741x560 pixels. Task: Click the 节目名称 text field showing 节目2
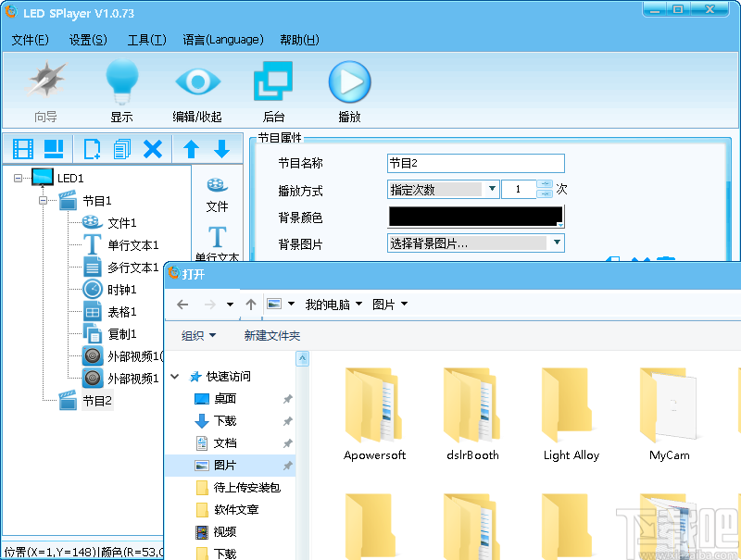click(x=475, y=163)
